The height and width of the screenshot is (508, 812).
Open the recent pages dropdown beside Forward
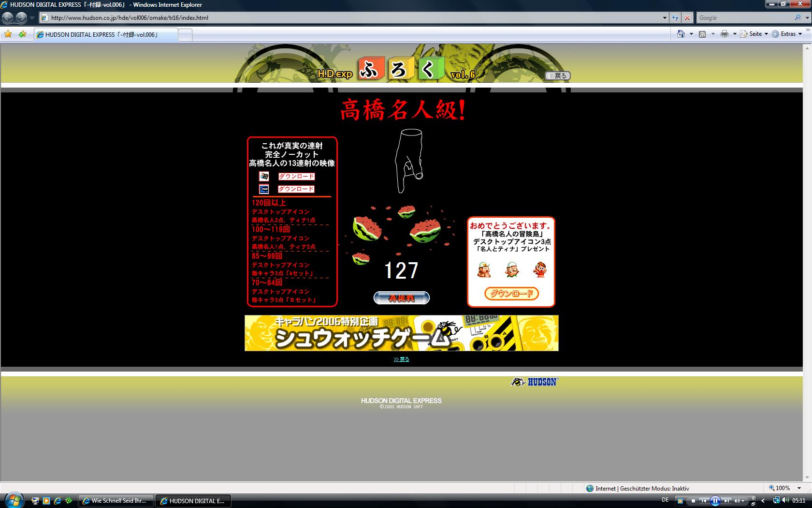tap(32, 18)
